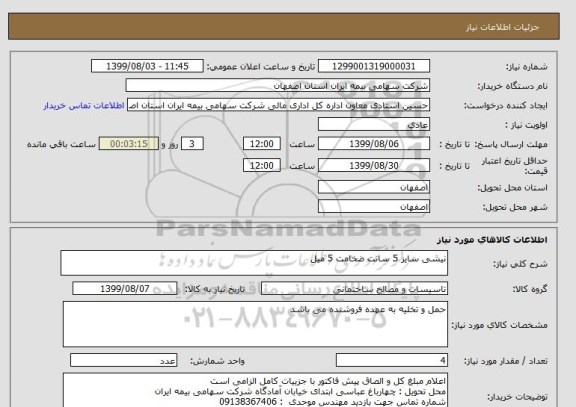Click the label شرح کلی نیاز
This screenshot has height=407, width=576.
pos(520,264)
